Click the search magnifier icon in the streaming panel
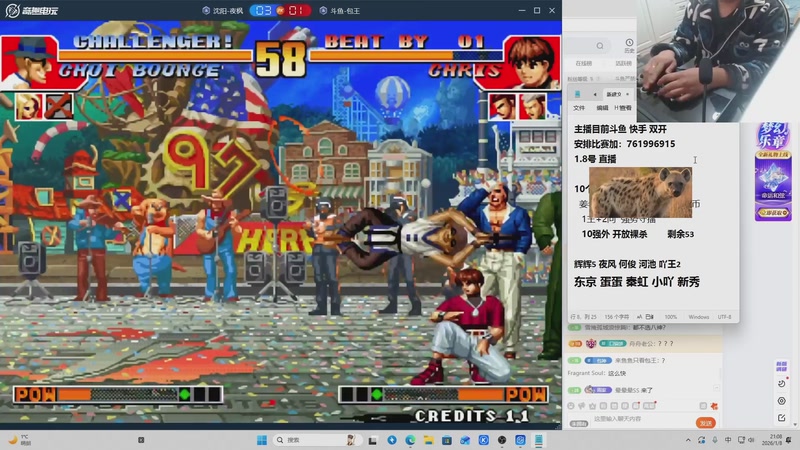Viewport: 800px width, 450px height. pos(600,46)
